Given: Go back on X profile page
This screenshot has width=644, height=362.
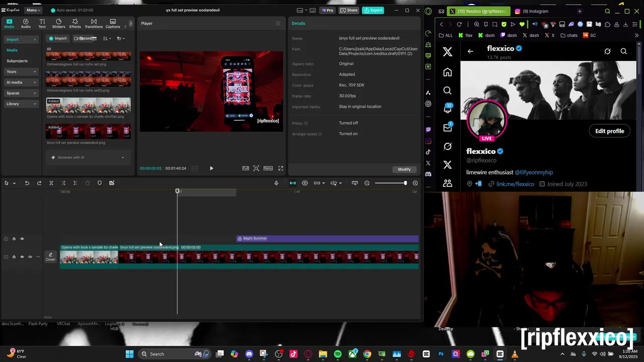Looking at the screenshot, I should coord(470,51).
